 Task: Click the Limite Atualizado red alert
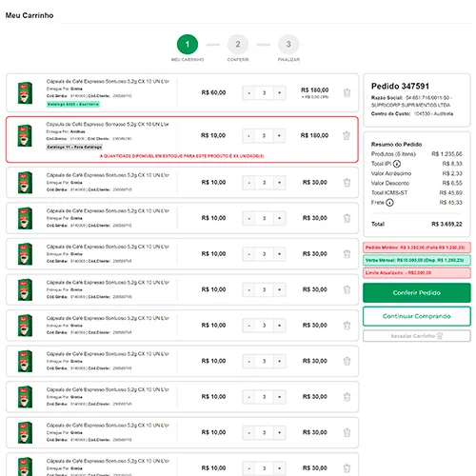pyautogui.click(x=417, y=273)
